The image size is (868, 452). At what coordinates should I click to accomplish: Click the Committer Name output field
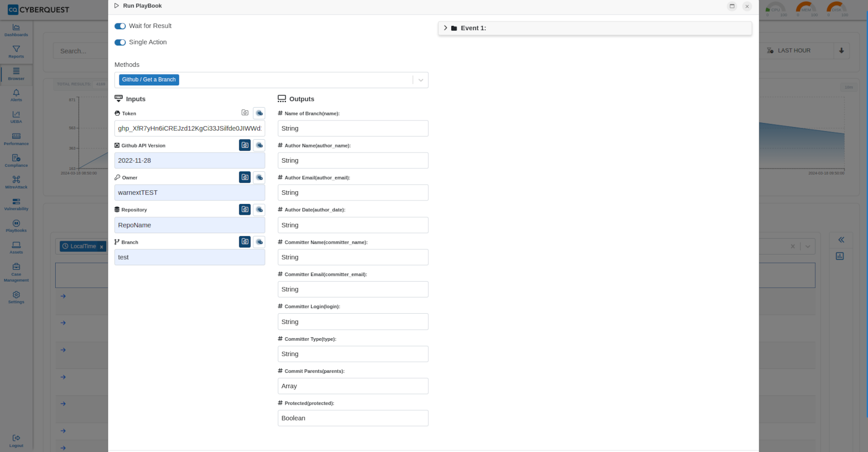tap(353, 257)
